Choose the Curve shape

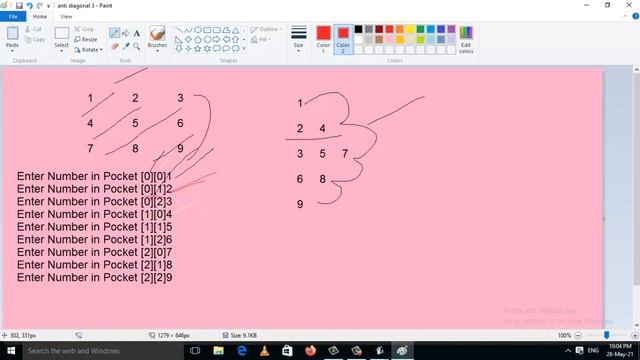click(x=188, y=30)
